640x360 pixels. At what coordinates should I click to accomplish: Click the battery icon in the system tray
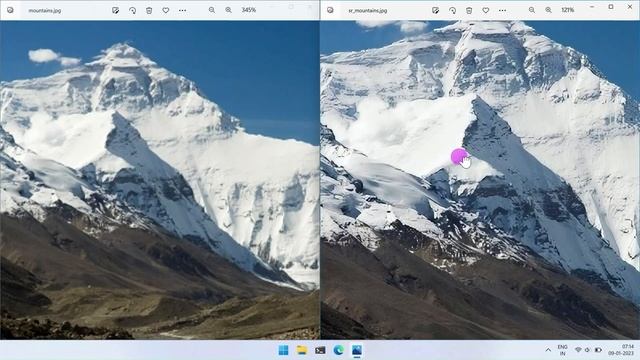point(598,350)
